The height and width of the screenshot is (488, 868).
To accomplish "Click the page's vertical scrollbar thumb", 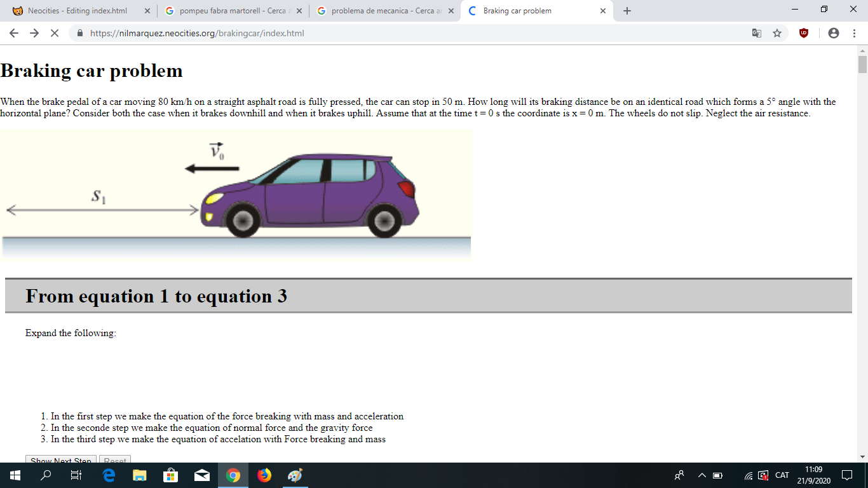I will point(862,64).
